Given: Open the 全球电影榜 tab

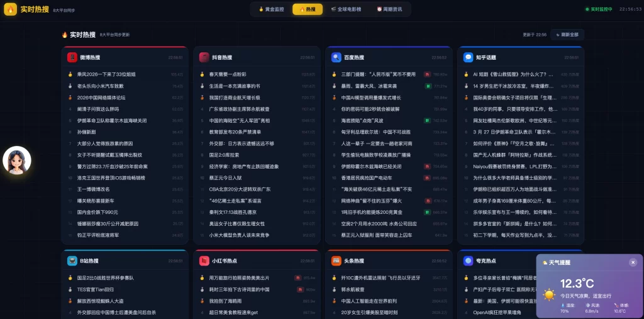Looking at the screenshot, I should point(346,9).
